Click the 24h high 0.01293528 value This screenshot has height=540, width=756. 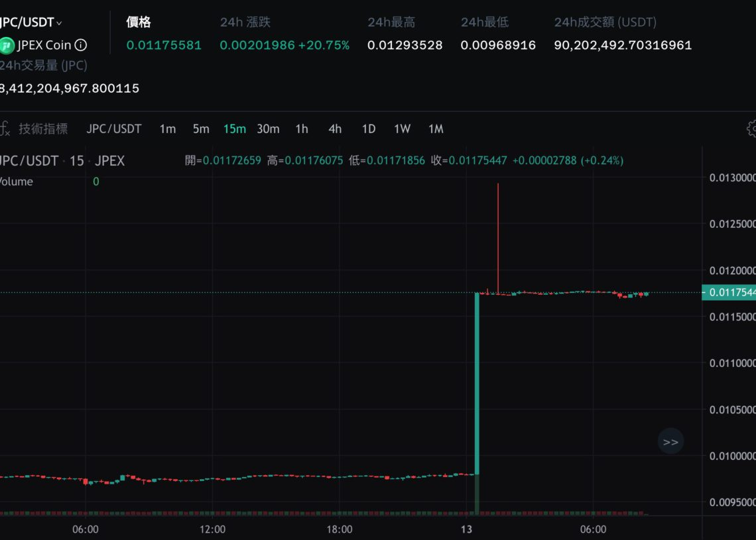[405, 45]
